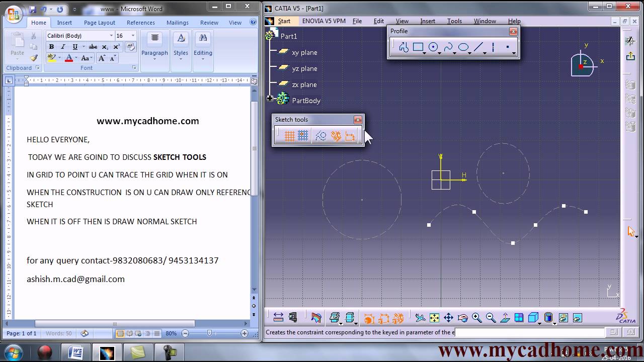
Task: Select xy plane in specification tree
Action: click(x=304, y=52)
